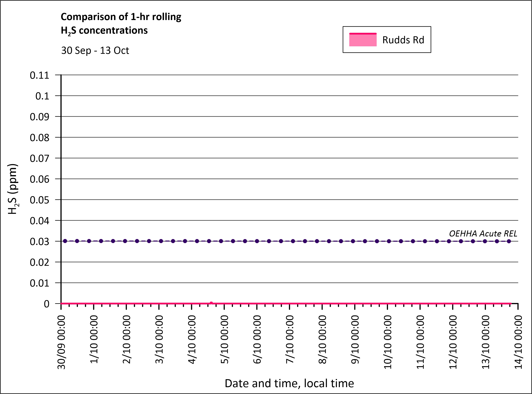Click the small pink spike before 5/10
Viewport: 532px width, 394px height.
211,303
